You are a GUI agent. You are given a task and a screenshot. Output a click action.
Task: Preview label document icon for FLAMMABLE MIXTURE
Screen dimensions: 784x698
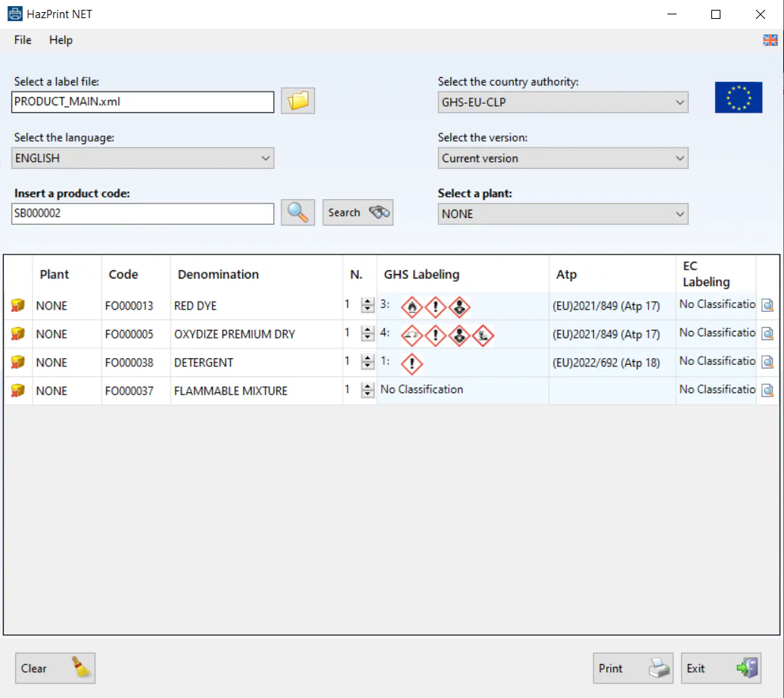pyautogui.click(x=767, y=391)
